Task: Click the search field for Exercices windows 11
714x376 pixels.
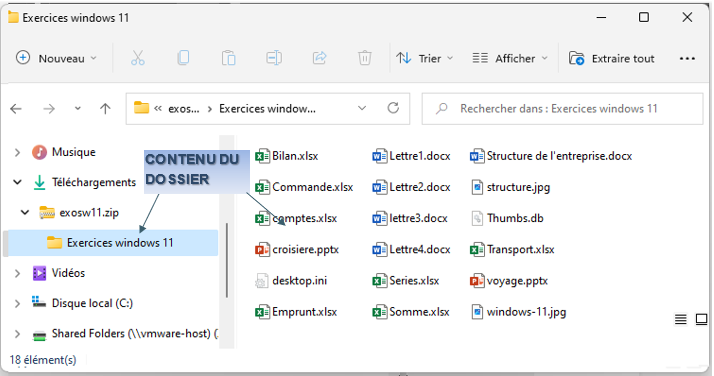Action: click(562, 109)
